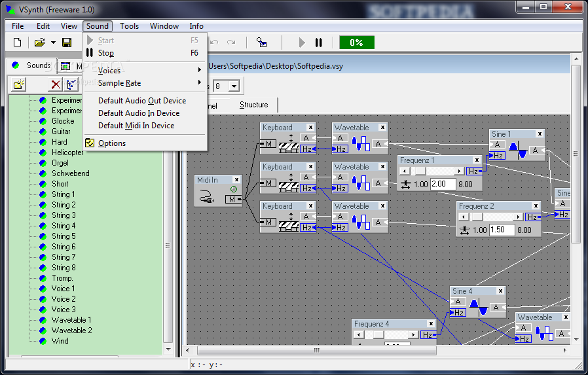The height and width of the screenshot is (375, 588).
Task: Click the red X delete sound icon
Action: 56,84
